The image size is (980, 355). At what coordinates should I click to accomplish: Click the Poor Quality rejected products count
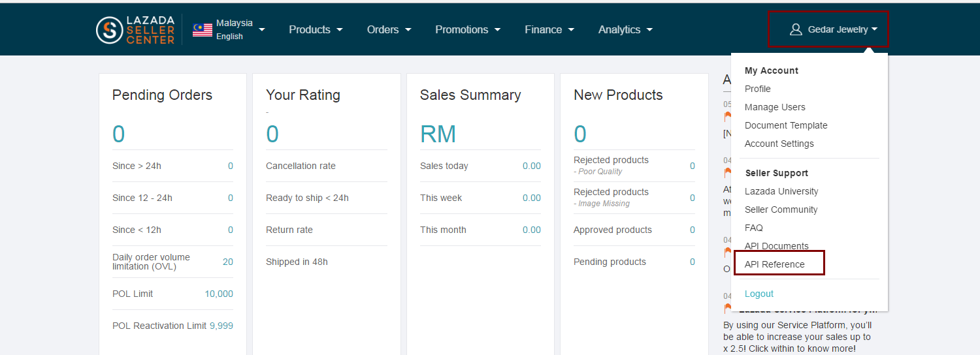[693, 166]
